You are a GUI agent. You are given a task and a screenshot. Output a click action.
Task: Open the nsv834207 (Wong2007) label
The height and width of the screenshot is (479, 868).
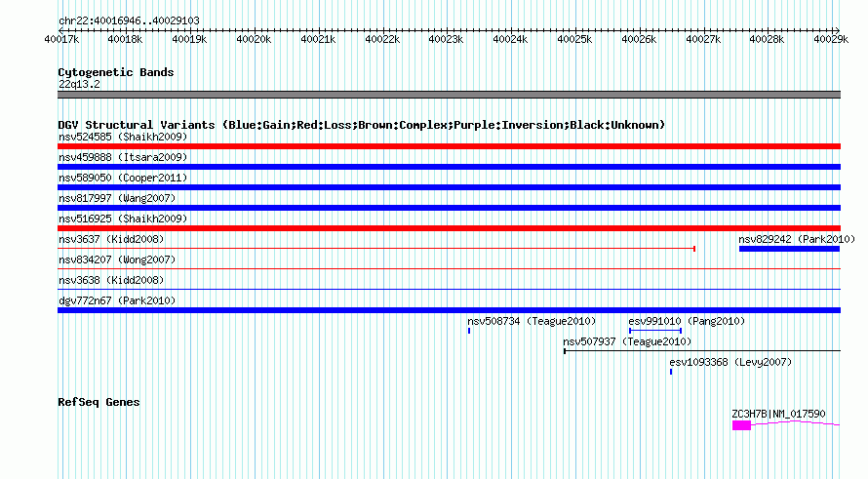pyautogui.click(x=117, y=259)
